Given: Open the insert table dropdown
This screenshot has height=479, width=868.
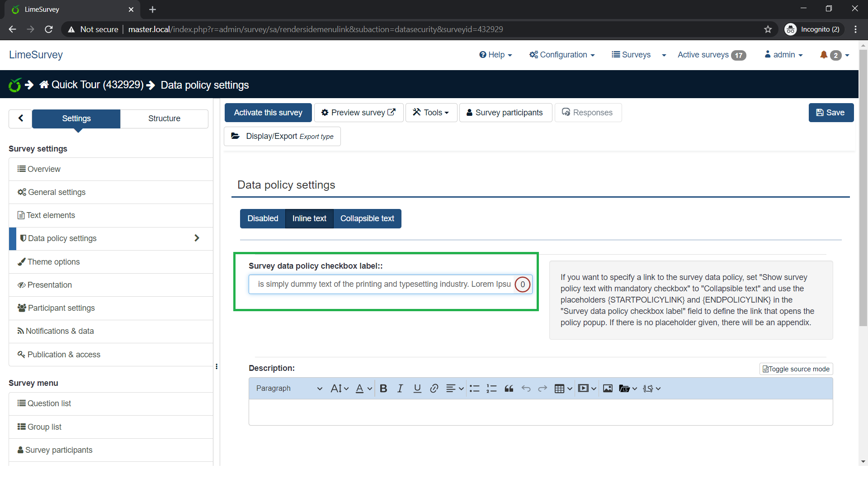Looking at the screenshot, I should (x=563, y=389).
